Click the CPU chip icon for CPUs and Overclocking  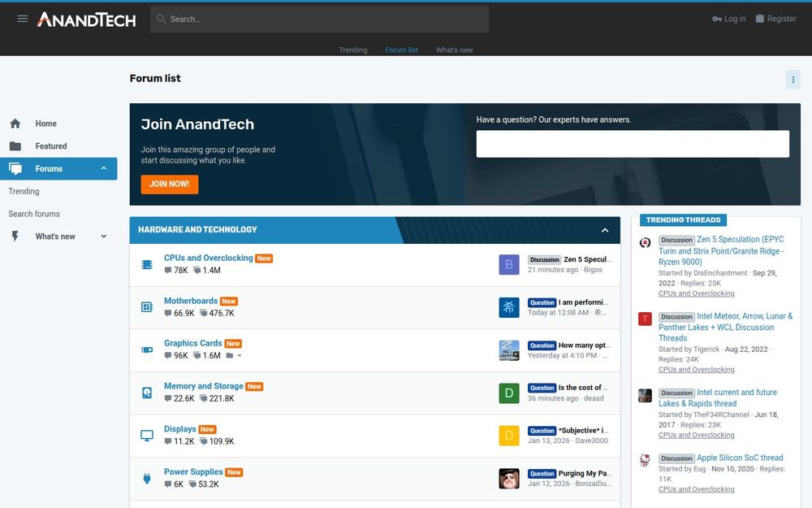147,265
